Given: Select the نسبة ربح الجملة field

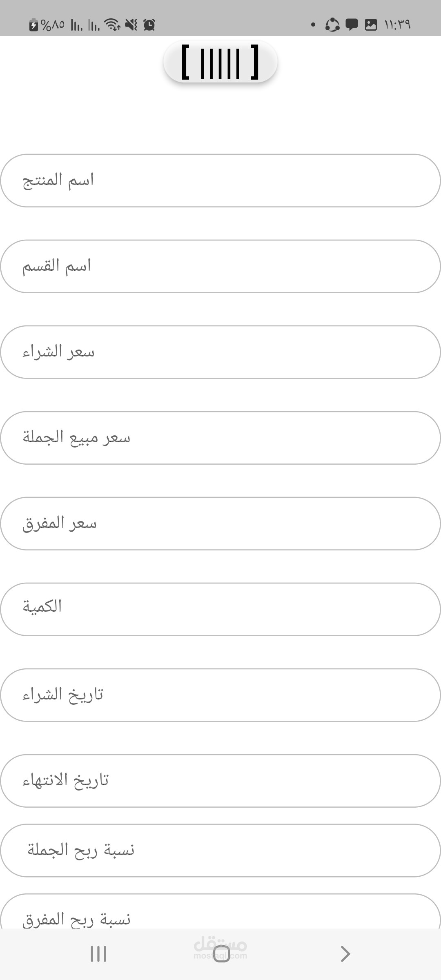Looking at the screenshot, I should [220, 850].
